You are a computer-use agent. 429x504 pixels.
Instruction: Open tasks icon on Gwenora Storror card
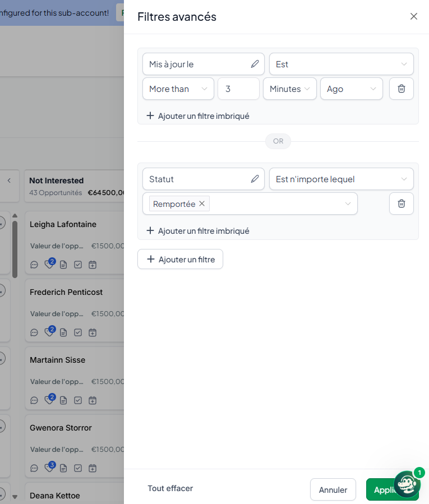[78, 468]
